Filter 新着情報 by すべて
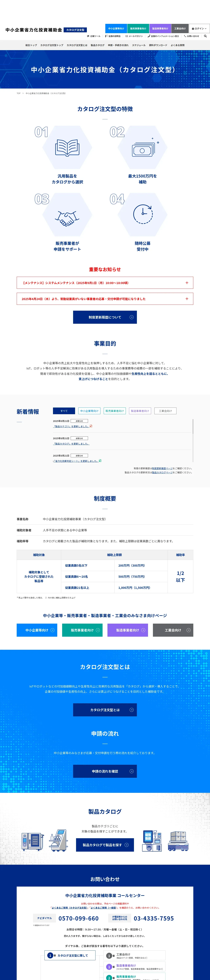Screen dimensions: 210x980 tap(64, 411)
